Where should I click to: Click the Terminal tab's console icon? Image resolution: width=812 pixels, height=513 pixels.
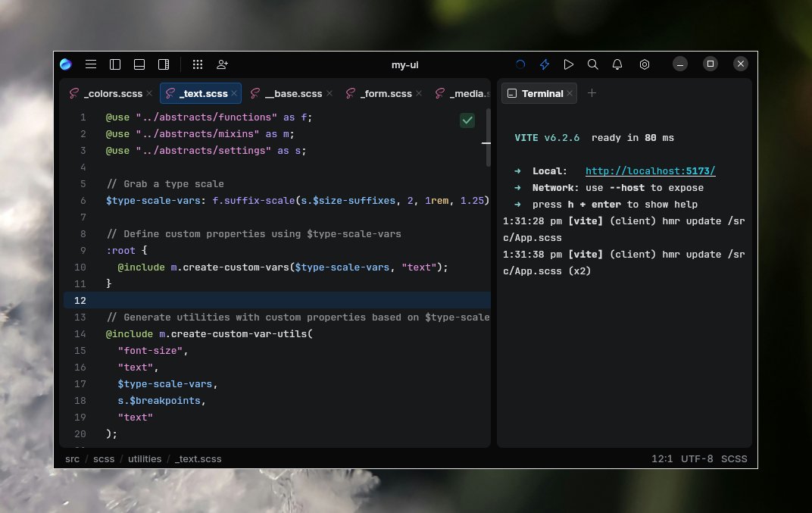click(x=512, y=93)
